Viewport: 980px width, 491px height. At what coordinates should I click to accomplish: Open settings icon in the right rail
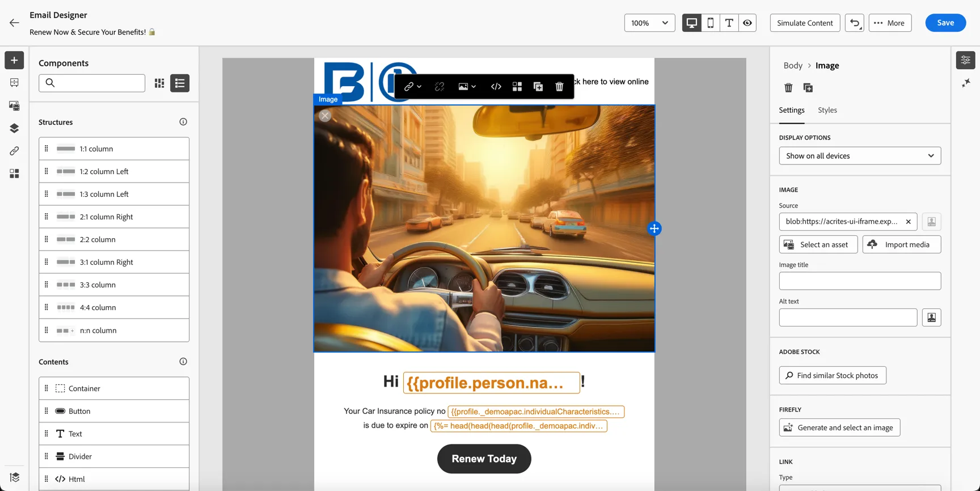pyautogui.click(x=965, y=60)
